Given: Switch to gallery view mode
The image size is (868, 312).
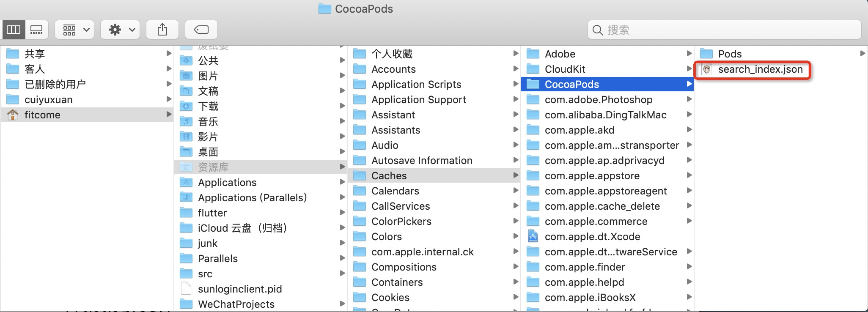Looking at the screenshot, I should [37, 30].
